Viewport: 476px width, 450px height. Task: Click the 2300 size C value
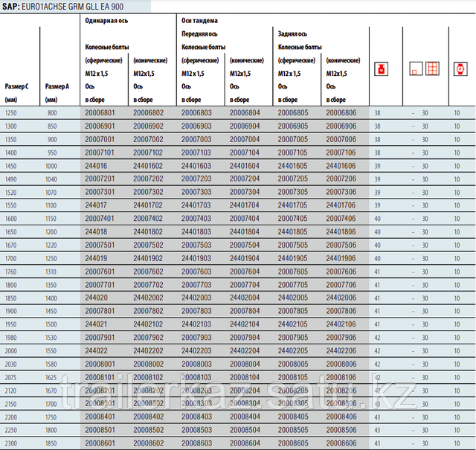pos(10,443)
